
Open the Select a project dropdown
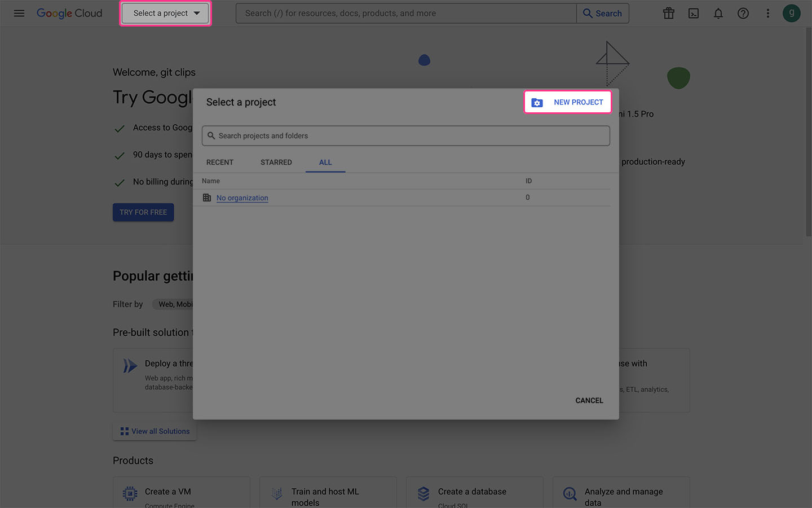(x=165, y=13)
